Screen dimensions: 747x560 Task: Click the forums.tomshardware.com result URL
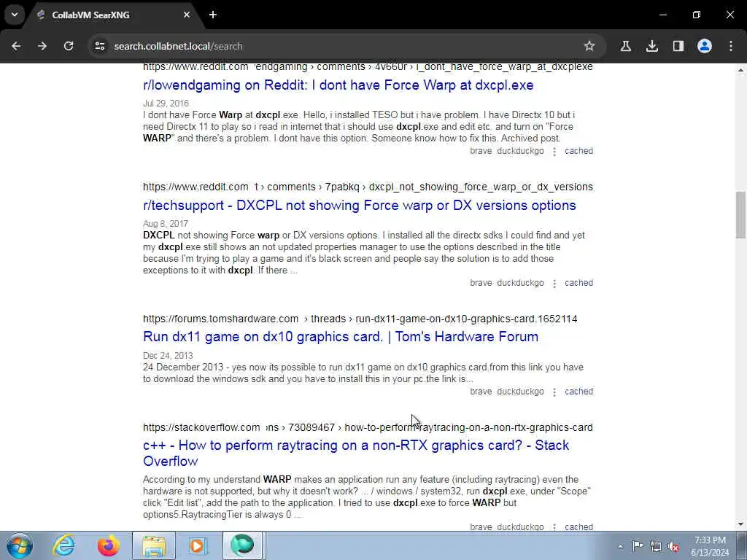click(x=360, y=319)
